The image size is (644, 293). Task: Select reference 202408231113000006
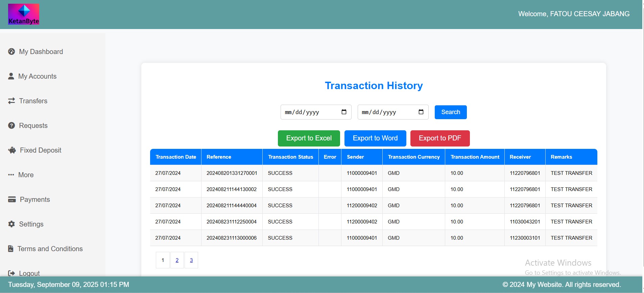point(232,238)
